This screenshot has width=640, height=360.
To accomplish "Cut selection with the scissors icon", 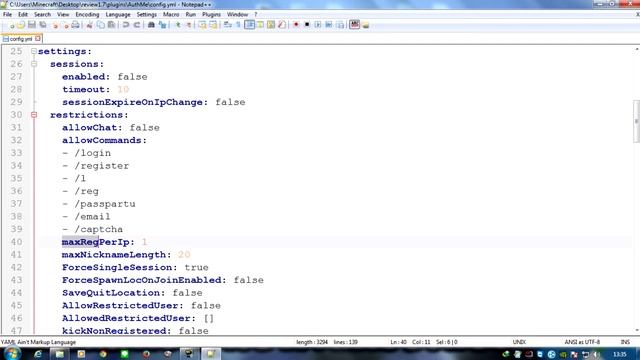I will (x=90, y=25).
